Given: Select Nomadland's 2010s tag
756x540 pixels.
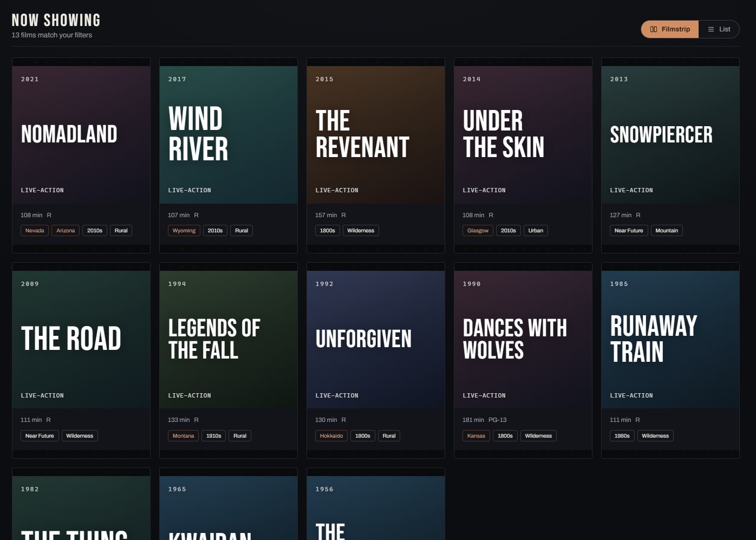Looking at the screenshot, I should tap(95, 231).
